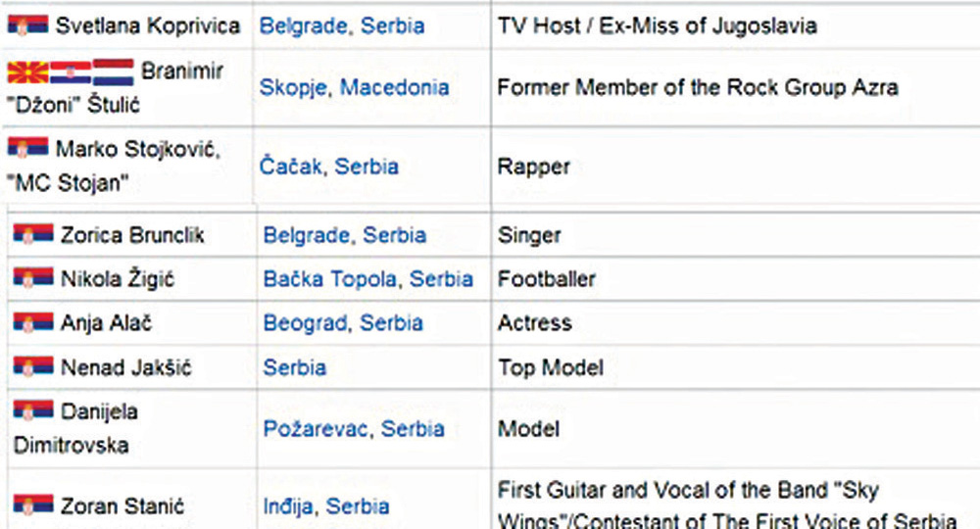Click Belgrade link in Zorica Brunclik's row

pyautogui.click(x=306, y=236)
